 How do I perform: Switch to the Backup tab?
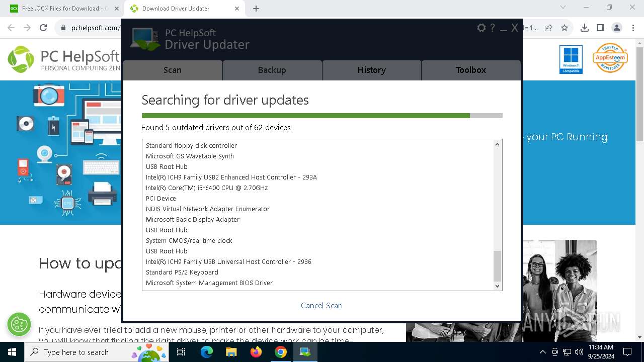[x=272, y=70]
